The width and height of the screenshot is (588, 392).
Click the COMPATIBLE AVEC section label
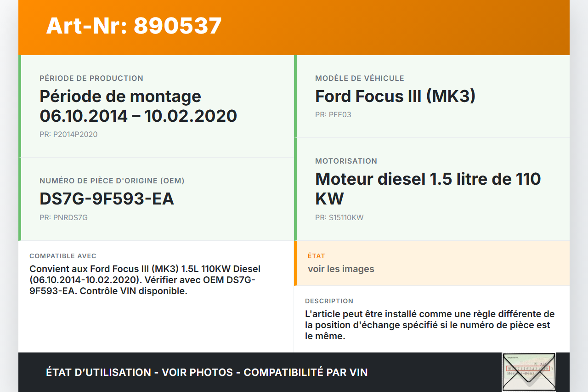tap(63, 256)
